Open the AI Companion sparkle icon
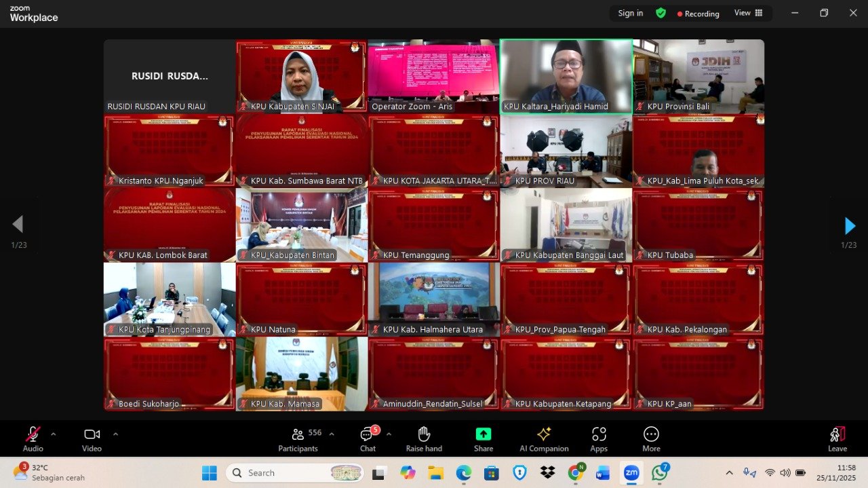This screenshot has height=488, width=868. (544, 434)
